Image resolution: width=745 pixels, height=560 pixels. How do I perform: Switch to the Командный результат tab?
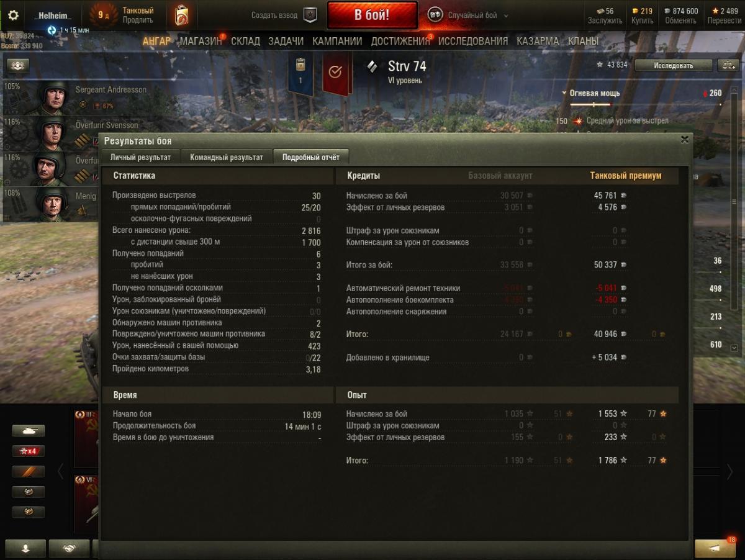227,157
